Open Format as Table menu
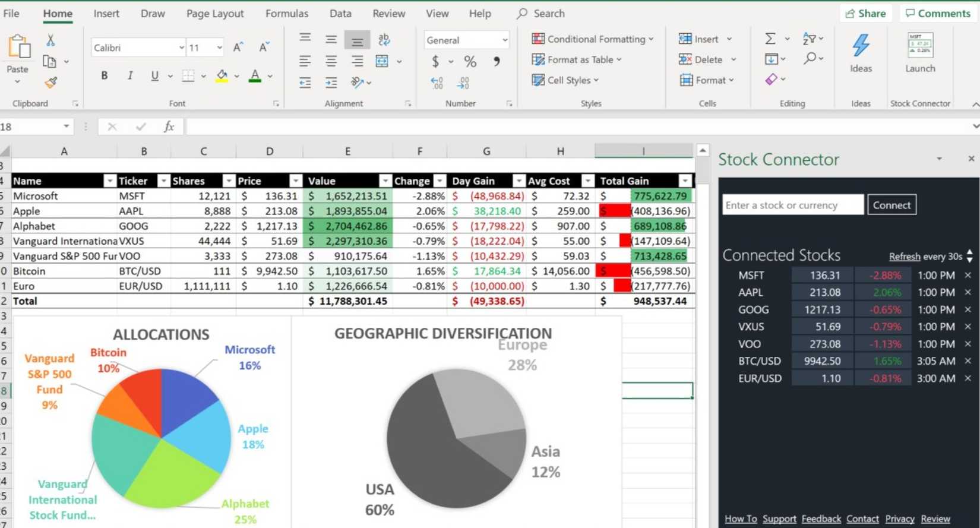Screen dimensions: 980x528 coord(576,59)
